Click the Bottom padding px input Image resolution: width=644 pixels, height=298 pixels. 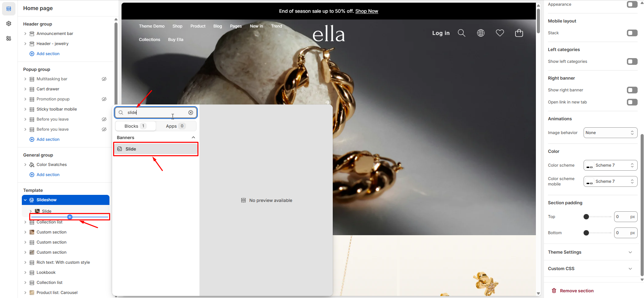coord(621,233)
